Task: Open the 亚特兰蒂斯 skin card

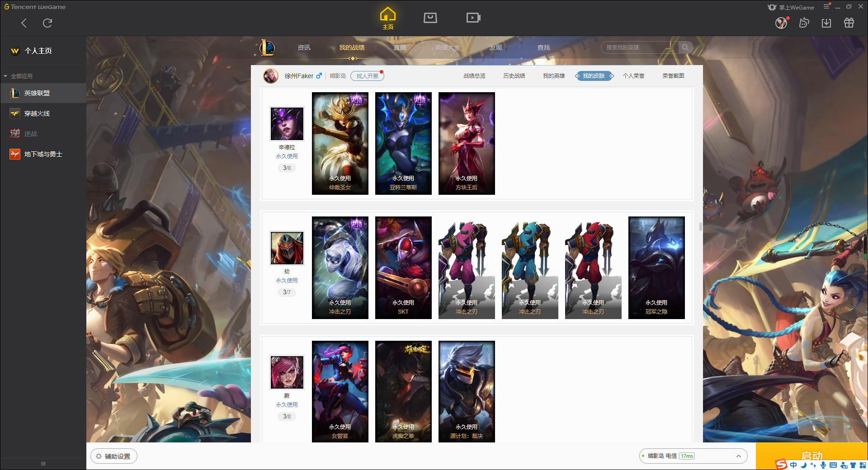Action: (x=403, y=143)
